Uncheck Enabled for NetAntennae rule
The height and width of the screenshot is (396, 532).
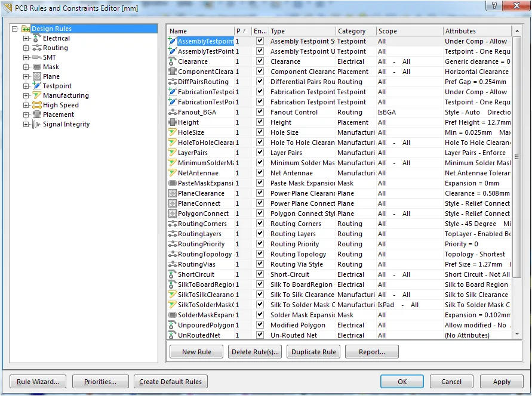260,173
